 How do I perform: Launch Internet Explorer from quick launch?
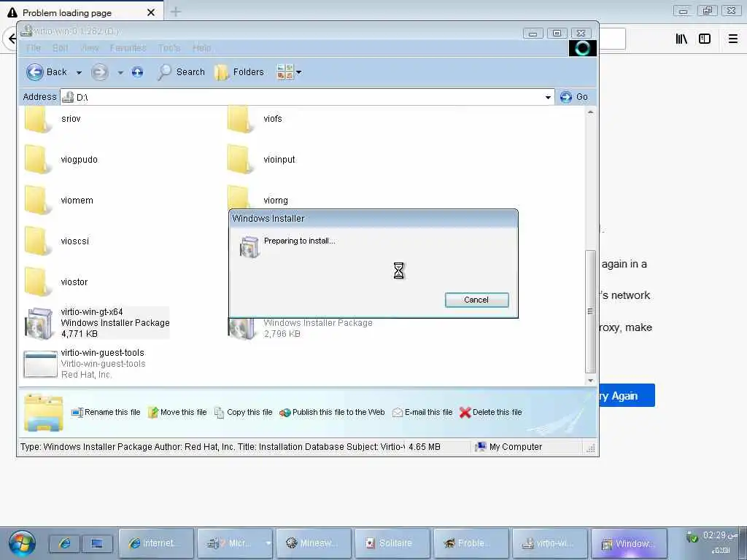click(65, 543)
